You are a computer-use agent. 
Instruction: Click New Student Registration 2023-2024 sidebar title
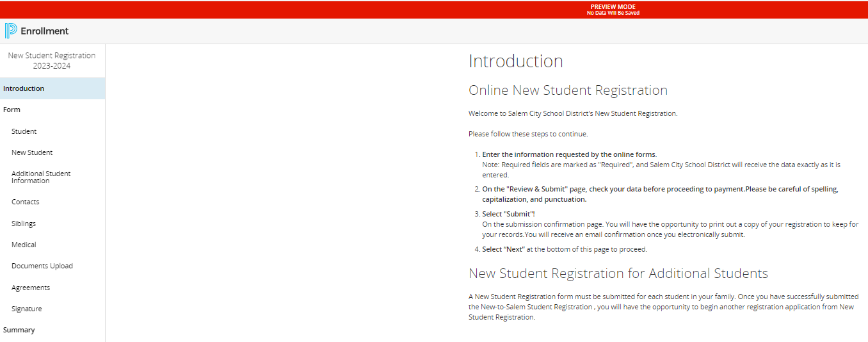pyautogui.click(x=52, y=60)
